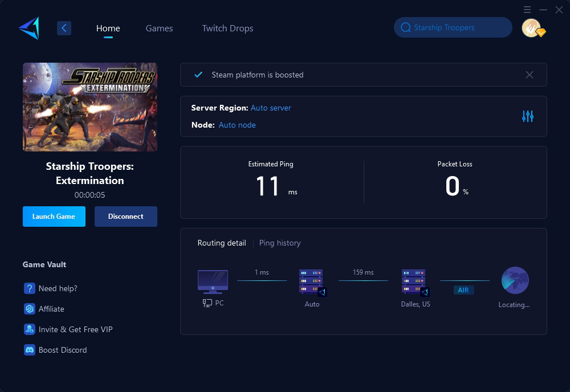
Task: Launch the game with the Launch Game button
Action: [54, 217]
